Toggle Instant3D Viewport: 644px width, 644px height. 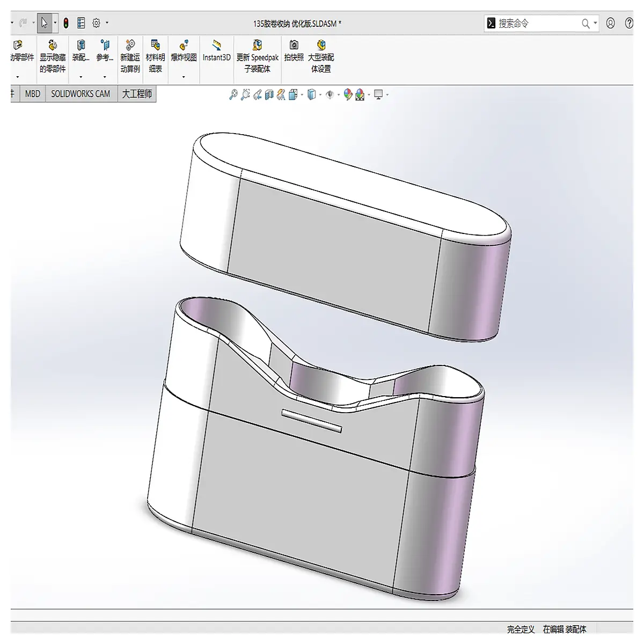pos(216,52)
